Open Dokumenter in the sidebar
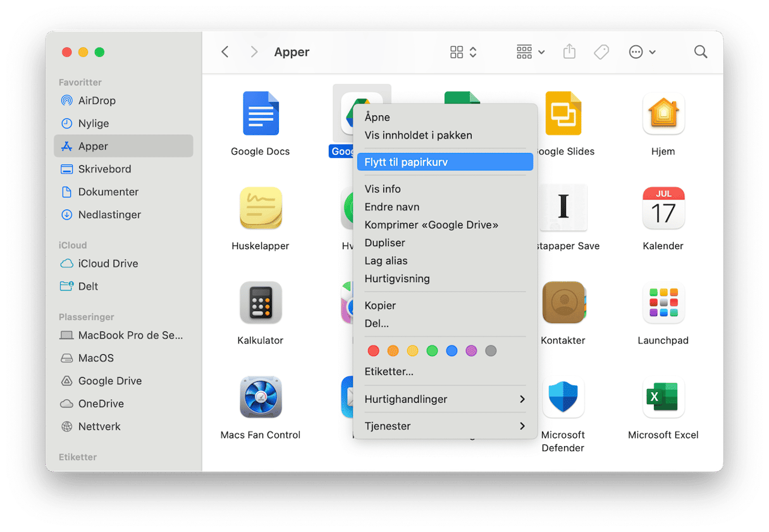This screenshot has width=769, height=532. click(123, 192)
